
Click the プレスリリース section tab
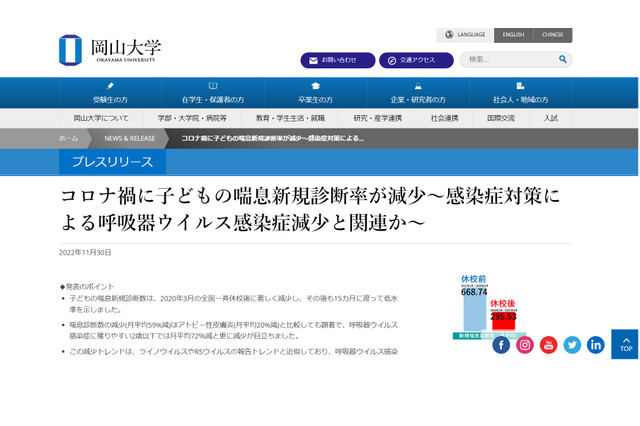[112, 162]
